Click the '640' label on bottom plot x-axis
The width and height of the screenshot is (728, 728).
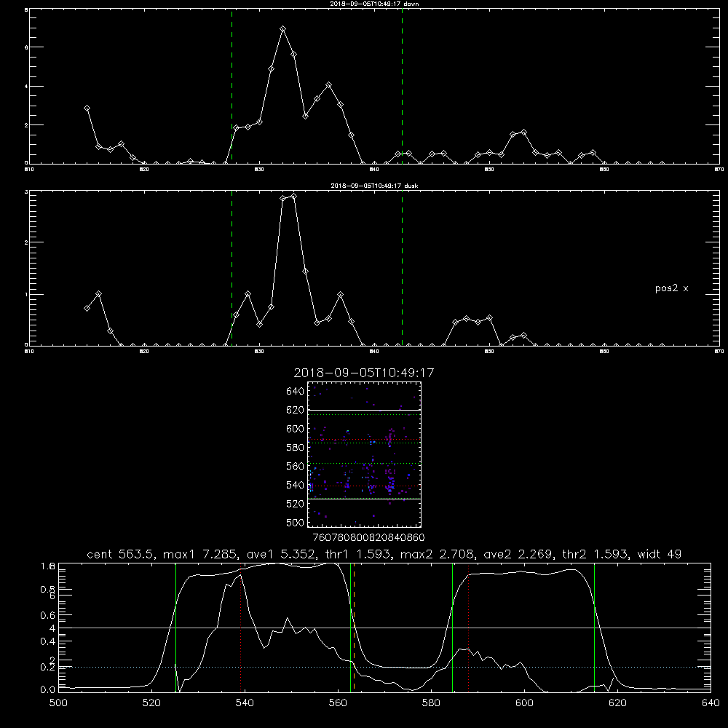pos(711,703)
